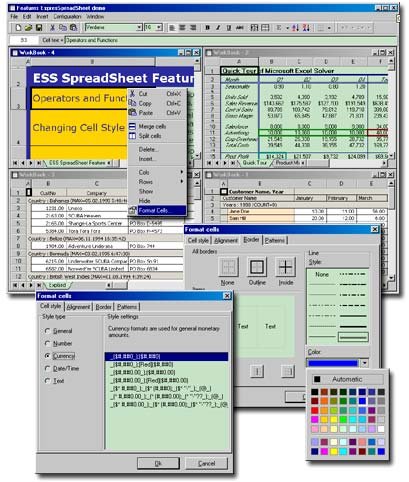Switch to Alignment tab in currency dialog
This screenshot has height=482, width=409.
(x=78, y=307)
